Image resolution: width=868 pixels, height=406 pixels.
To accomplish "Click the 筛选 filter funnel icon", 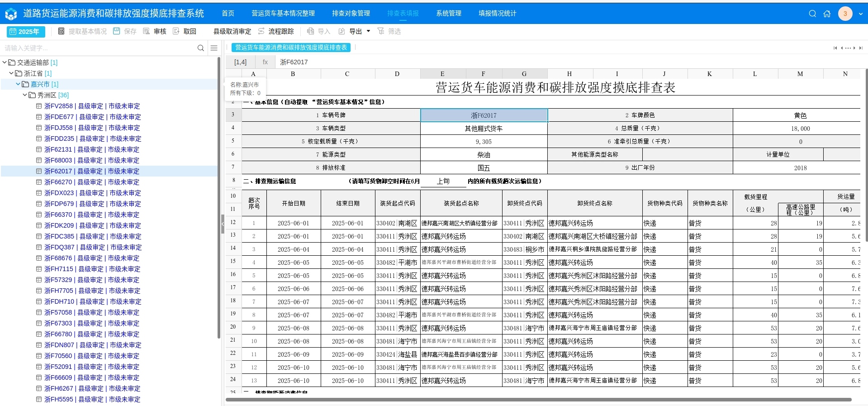I will [380, 31].
